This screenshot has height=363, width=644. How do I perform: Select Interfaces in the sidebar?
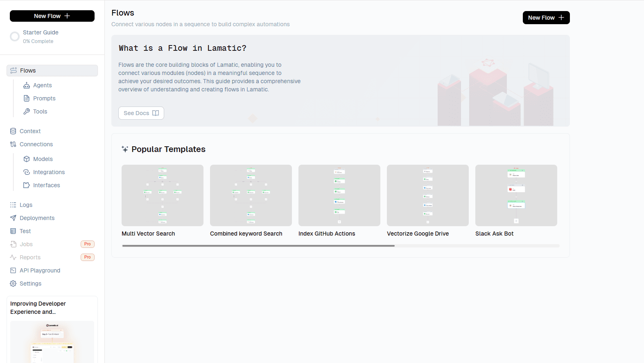pyautogui.click(x=46, y=185)
